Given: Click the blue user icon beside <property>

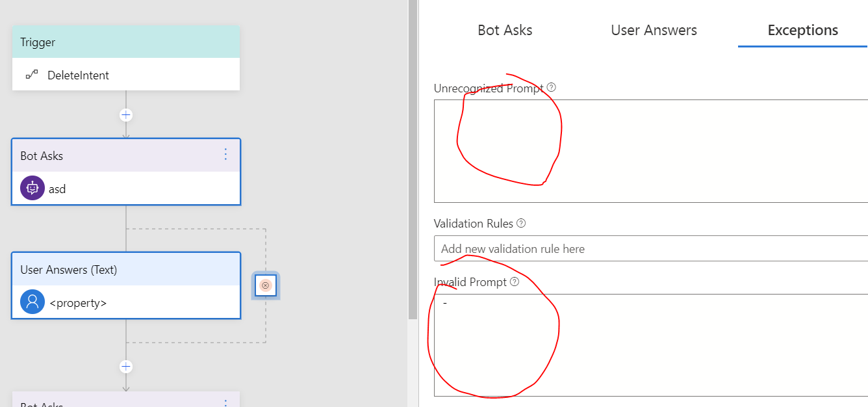Looking at the screenshot, I should (x=32, y=302).
